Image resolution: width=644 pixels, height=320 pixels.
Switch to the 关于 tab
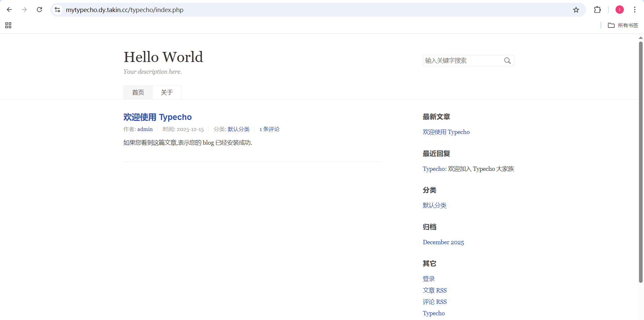click(x=167, y=92)
